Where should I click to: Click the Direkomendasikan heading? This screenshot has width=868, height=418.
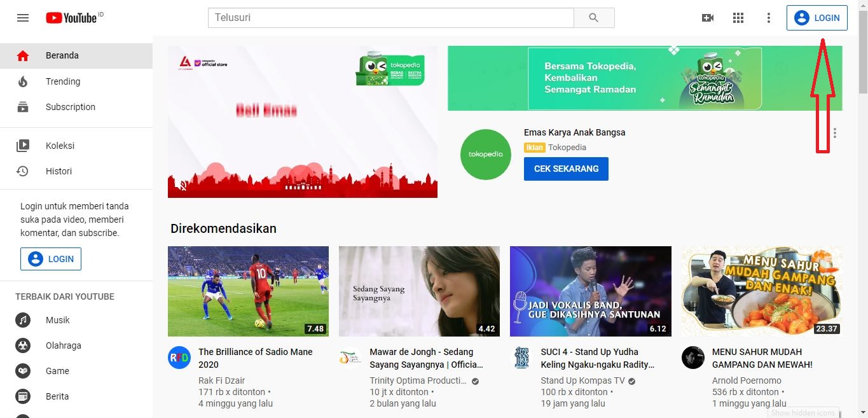(x=223, y=228)
